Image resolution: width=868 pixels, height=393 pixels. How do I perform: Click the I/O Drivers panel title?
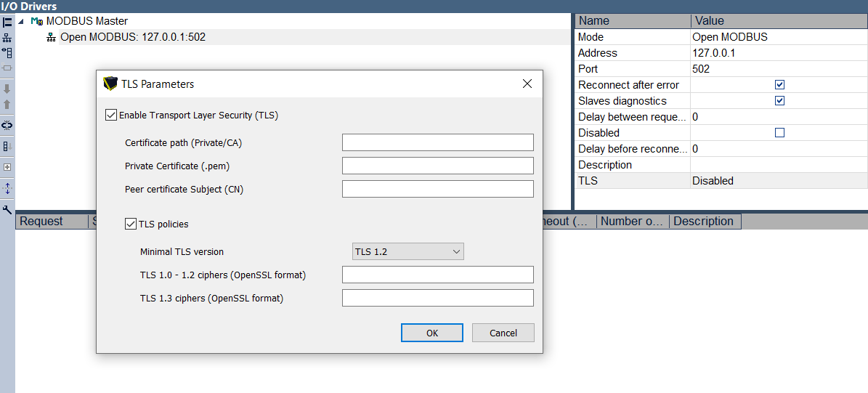[x=29, y=7]
